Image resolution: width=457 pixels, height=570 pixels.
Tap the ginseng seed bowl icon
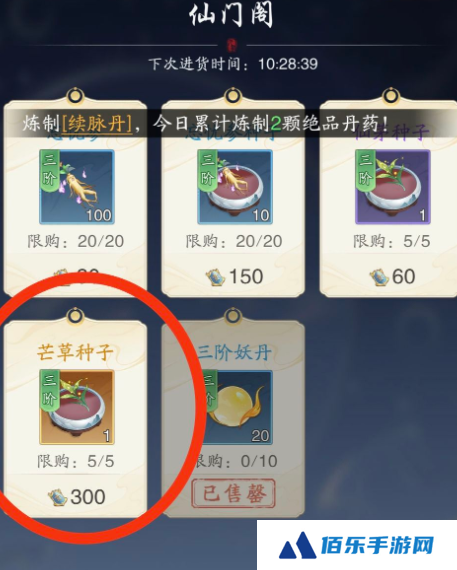pos(235,186)
